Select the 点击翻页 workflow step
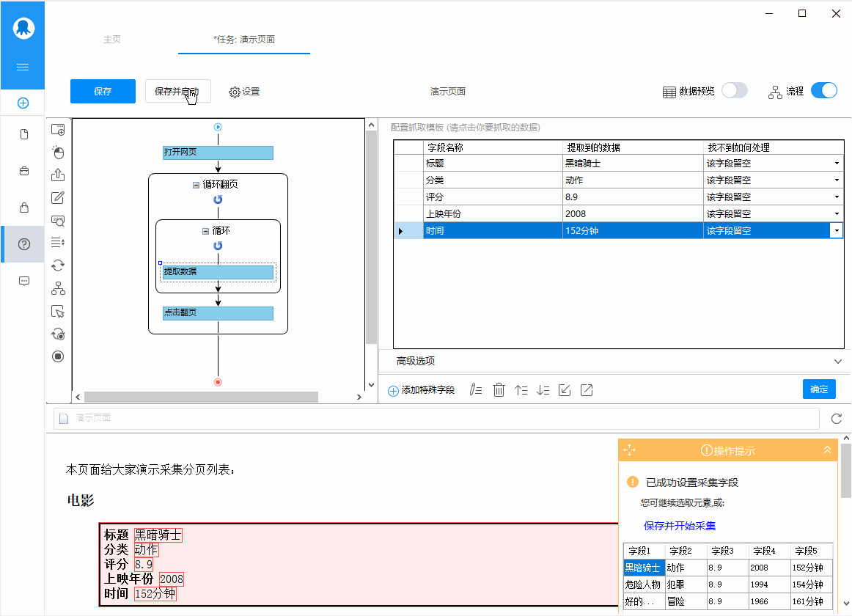The image size is (852, 616). pyautogui.click(x=218, y=313)
